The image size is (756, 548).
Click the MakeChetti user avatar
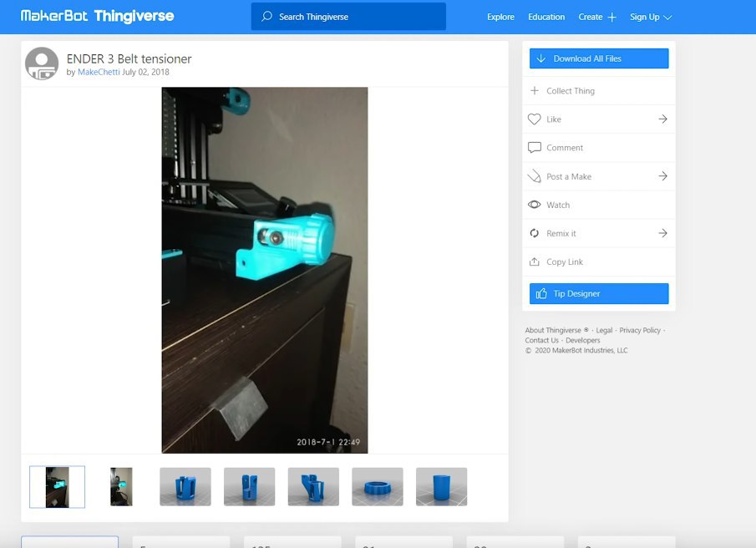(x=42, y=63)
